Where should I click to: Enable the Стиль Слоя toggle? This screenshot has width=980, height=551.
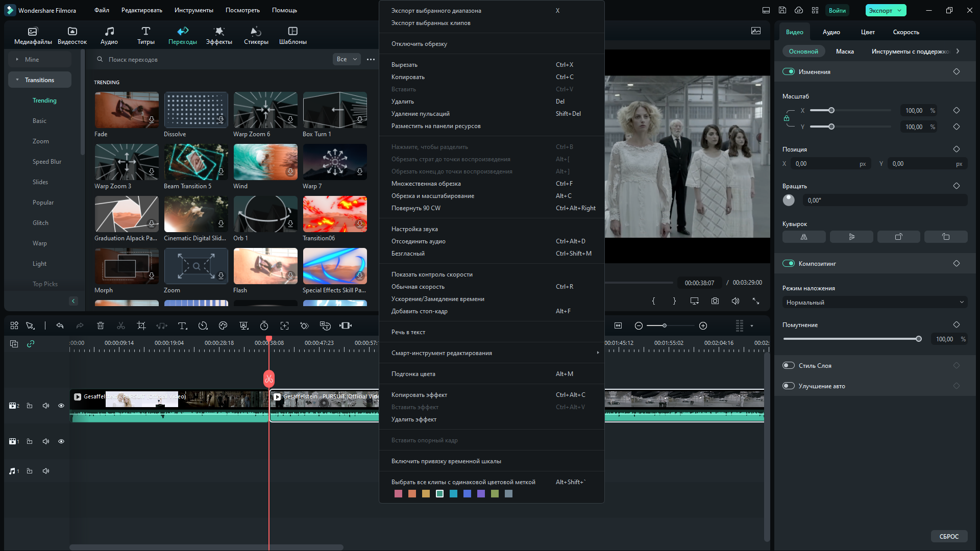pos(789,366)
